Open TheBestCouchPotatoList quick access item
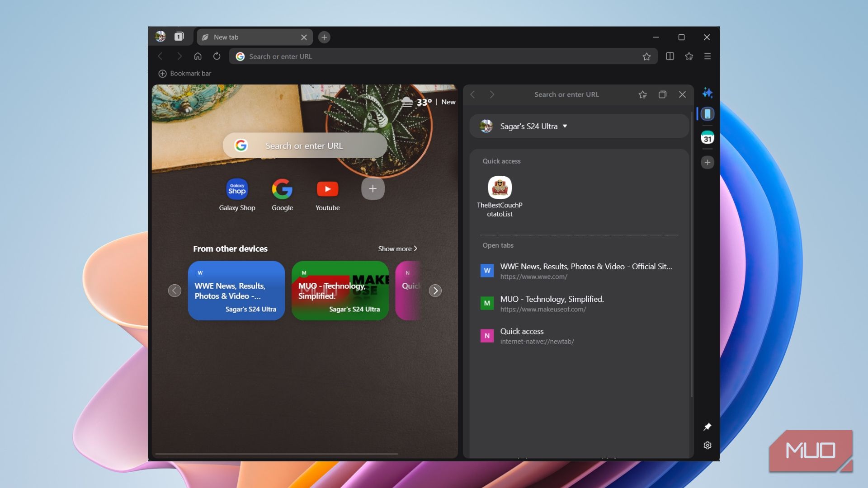The image size is (868, 488). click(500, 197)
